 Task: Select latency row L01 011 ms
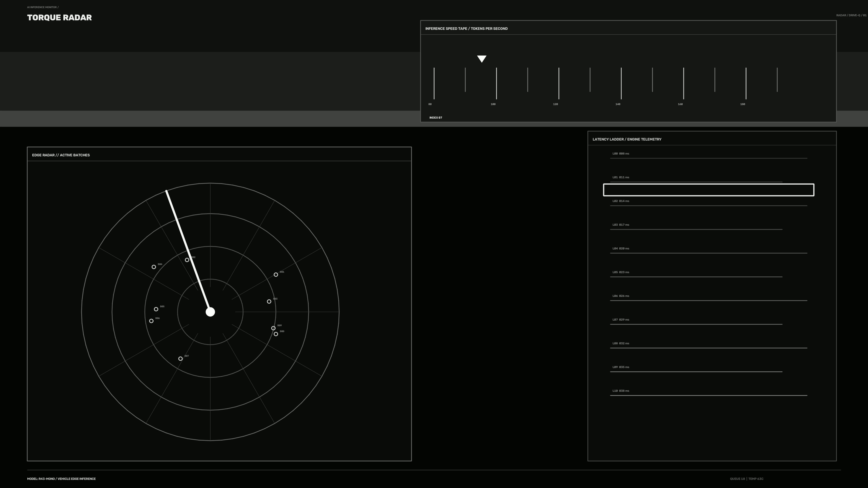coord(696,179)
